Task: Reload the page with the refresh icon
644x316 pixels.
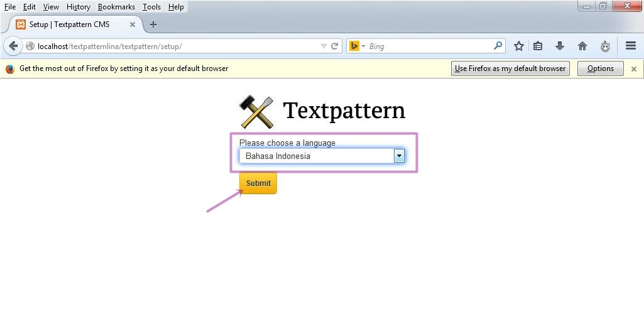Action: (x=335, y=46)
